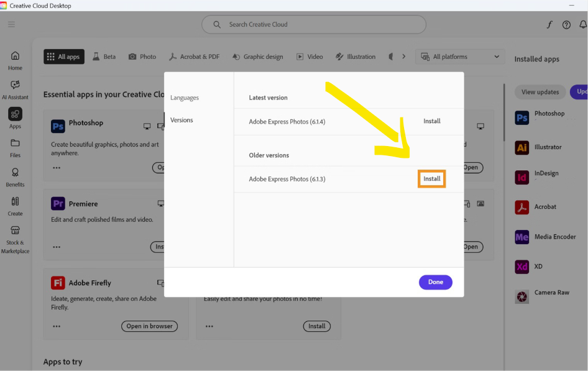The image size is (588, 371).
Task: Click the Premiere card title
Action: 83,204
